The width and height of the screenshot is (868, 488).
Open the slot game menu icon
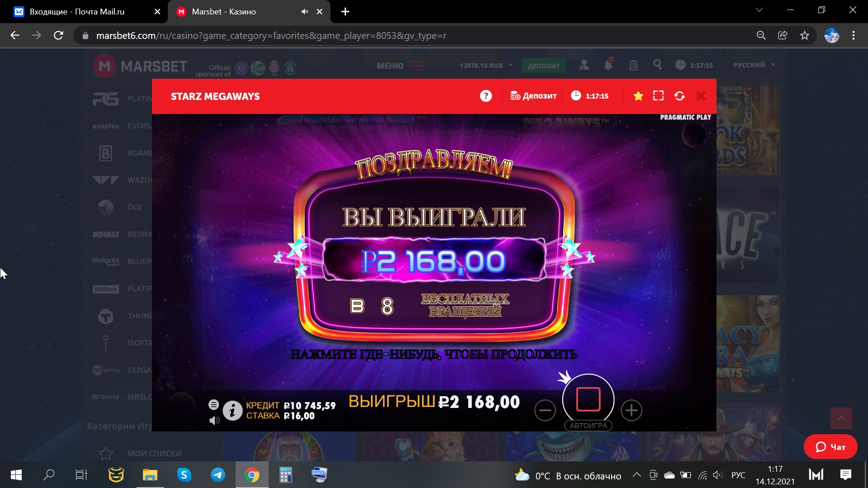(213, 404)
